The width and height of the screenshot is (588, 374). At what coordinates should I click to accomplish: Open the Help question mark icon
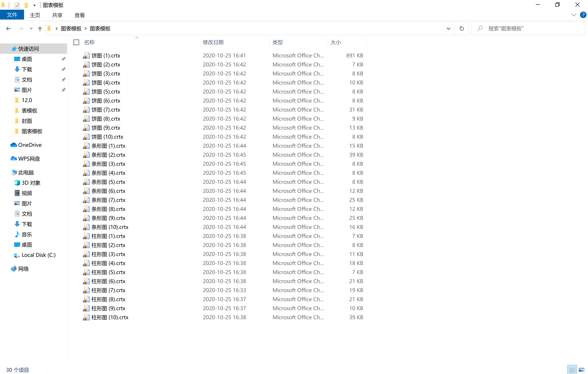point(583,15)
